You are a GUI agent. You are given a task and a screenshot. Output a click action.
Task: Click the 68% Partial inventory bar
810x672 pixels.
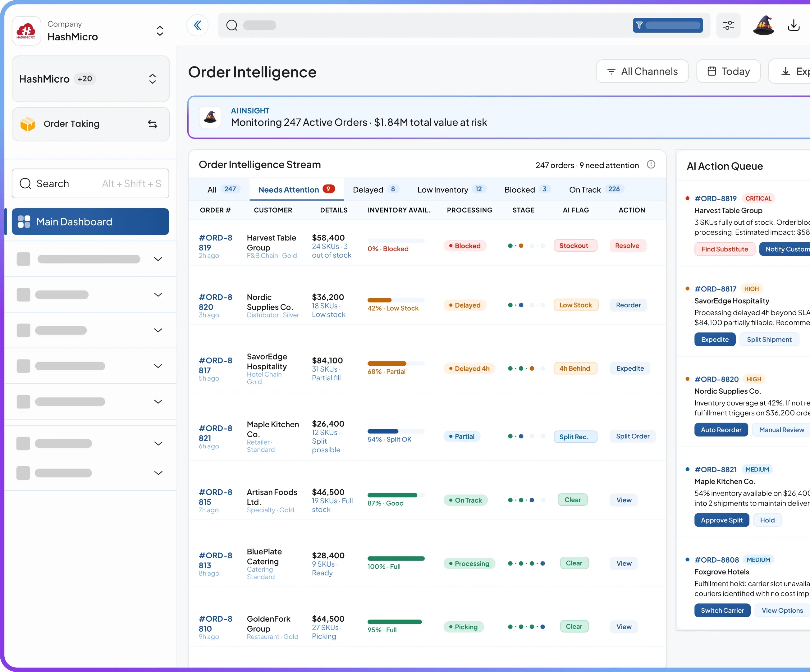(396, 363)
